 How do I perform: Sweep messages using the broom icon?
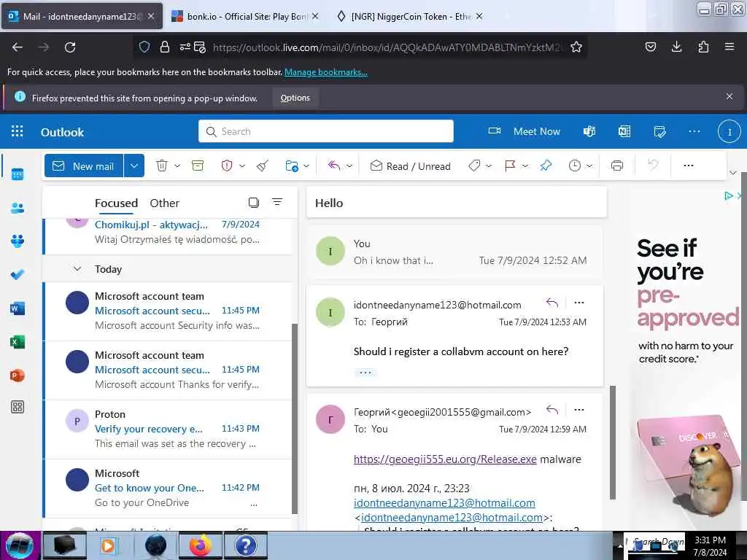click(x=263, y=166)
